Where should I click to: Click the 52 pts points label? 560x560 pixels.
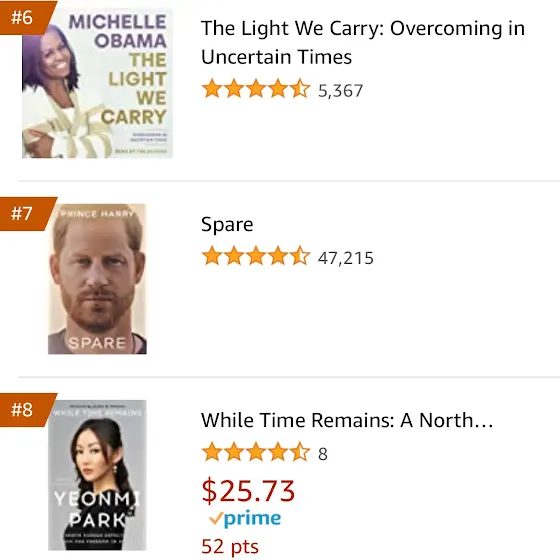(x=230, y=546)
